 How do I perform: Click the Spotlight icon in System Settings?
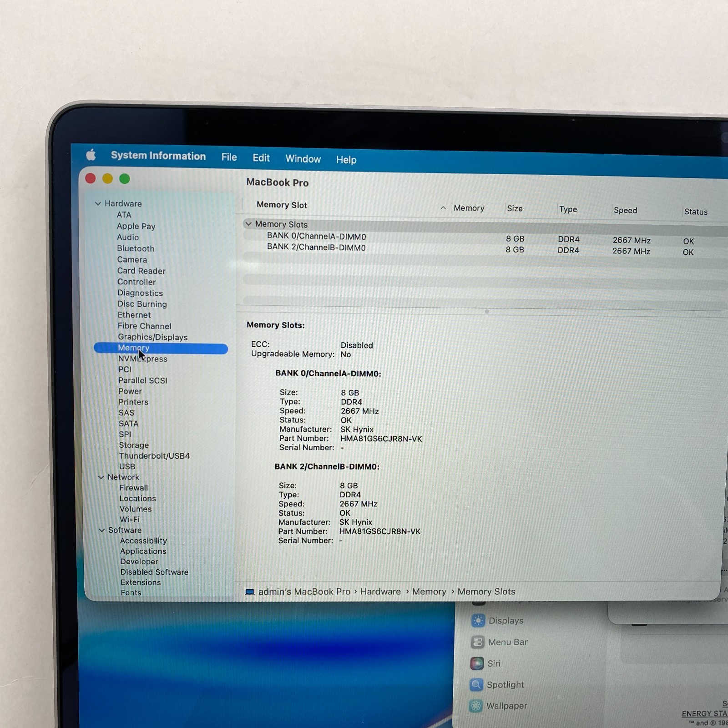(x=476, y=684)
